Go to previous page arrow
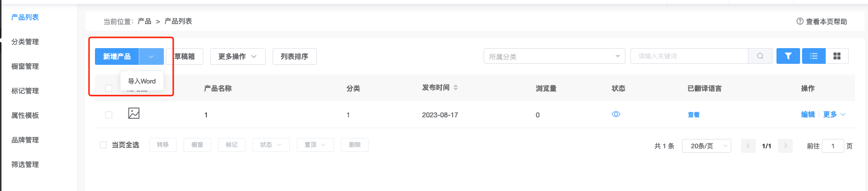868x191 pixels. pyautogui.click(x=748, y=146)
